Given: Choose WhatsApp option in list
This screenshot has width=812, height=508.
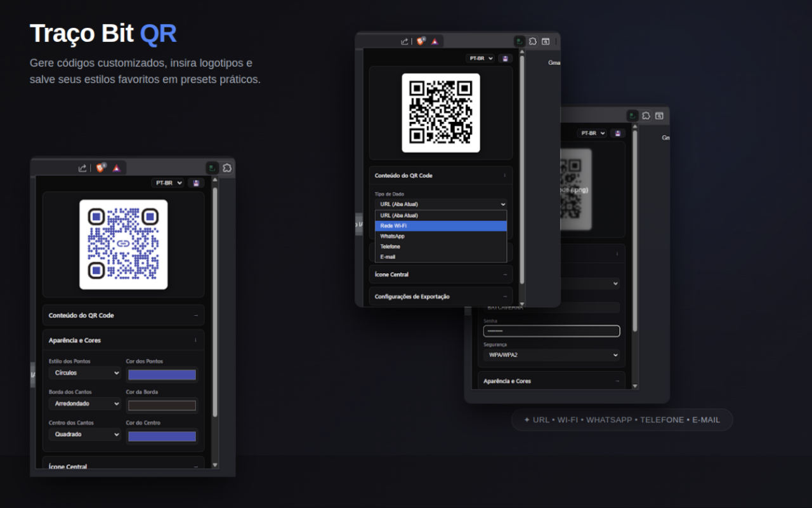Looking at the screenshot, I should tap(441, 236).
